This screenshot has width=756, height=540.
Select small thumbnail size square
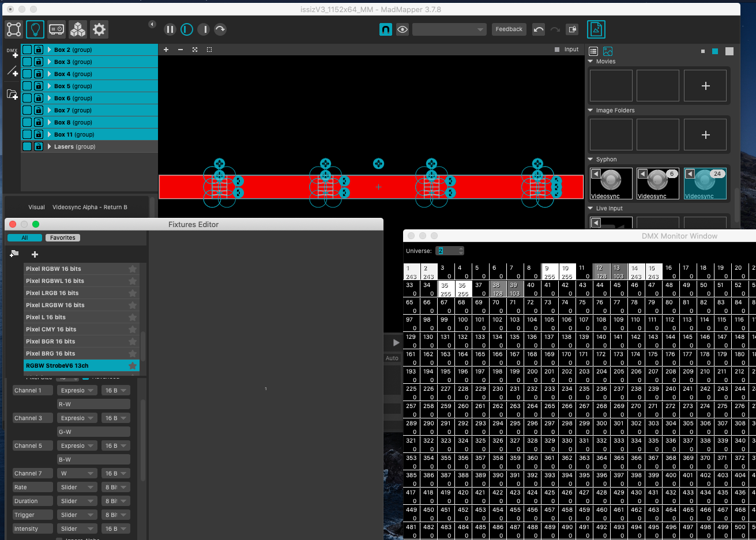[703, 51]
